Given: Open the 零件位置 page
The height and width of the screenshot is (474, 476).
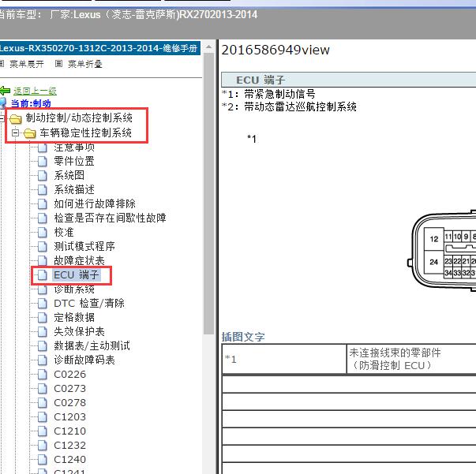Looking at the screenshot, I should pos(74,161).
